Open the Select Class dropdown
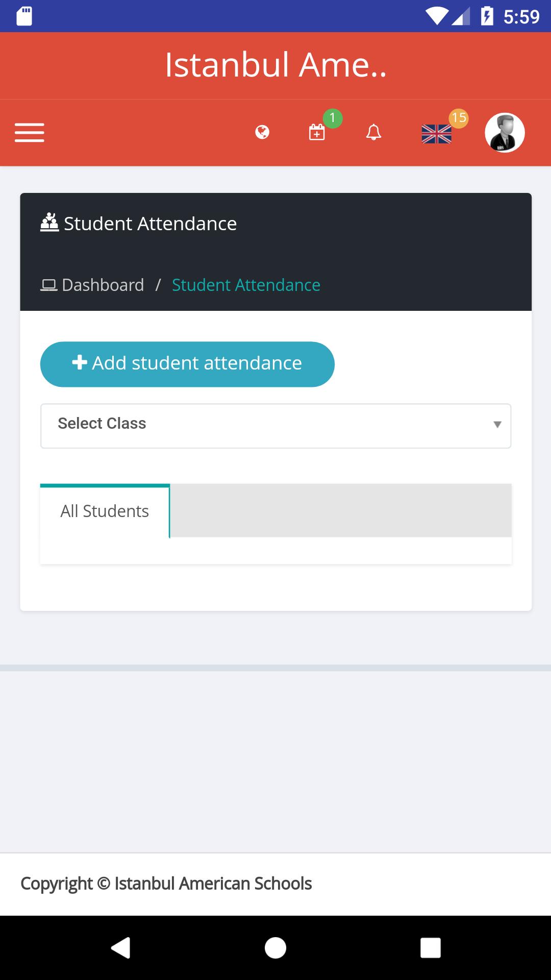 [275, 426]
